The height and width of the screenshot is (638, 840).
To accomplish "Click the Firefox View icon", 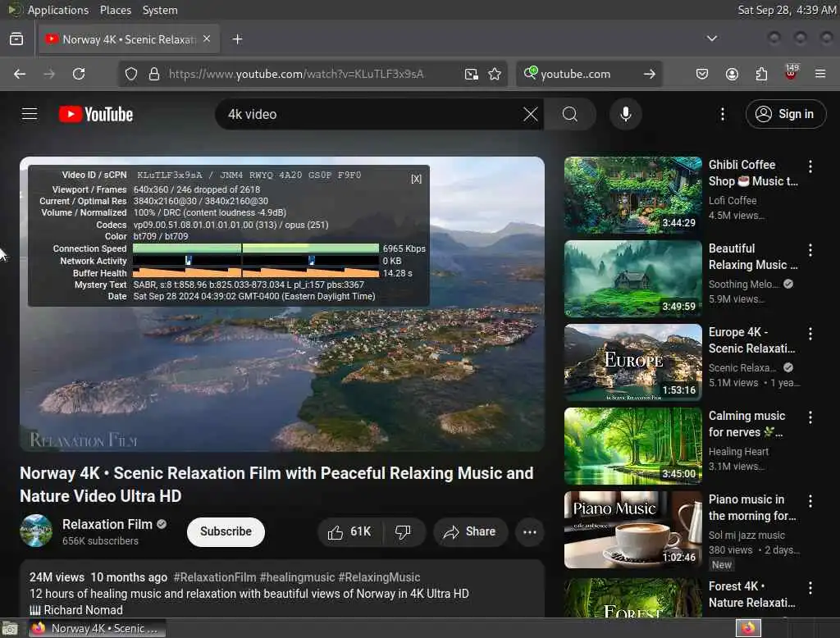I will 16,39.
